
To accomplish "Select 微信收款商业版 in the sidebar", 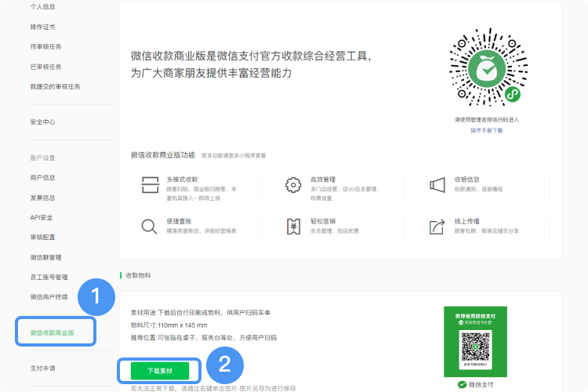I will click(53, 332).
